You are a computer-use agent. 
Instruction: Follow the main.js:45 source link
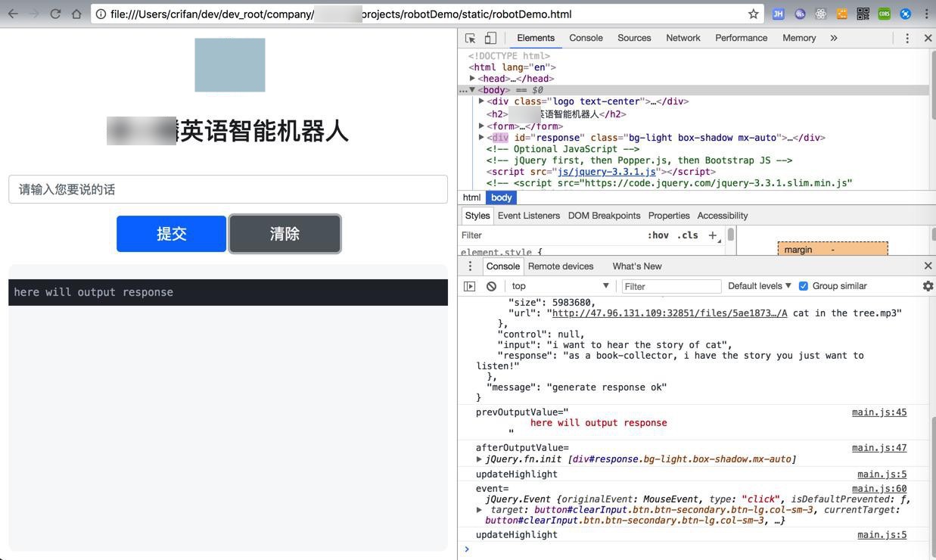(x=879, y=412)
